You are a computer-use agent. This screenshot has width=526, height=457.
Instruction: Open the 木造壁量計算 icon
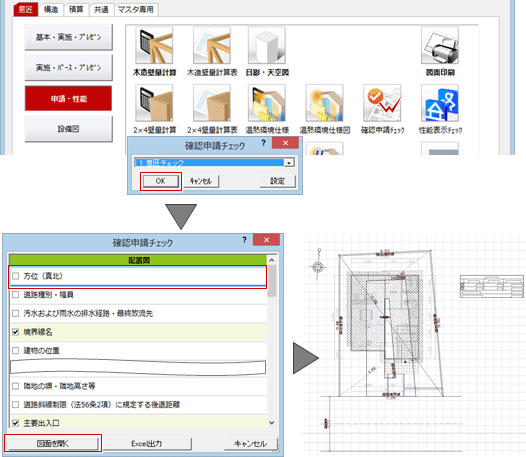click(x=154, y=46)
